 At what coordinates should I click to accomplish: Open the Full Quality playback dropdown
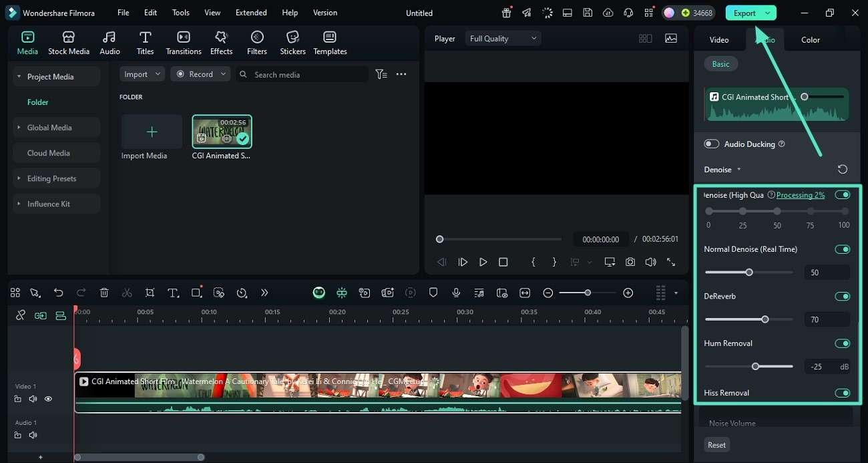[503, 39]
